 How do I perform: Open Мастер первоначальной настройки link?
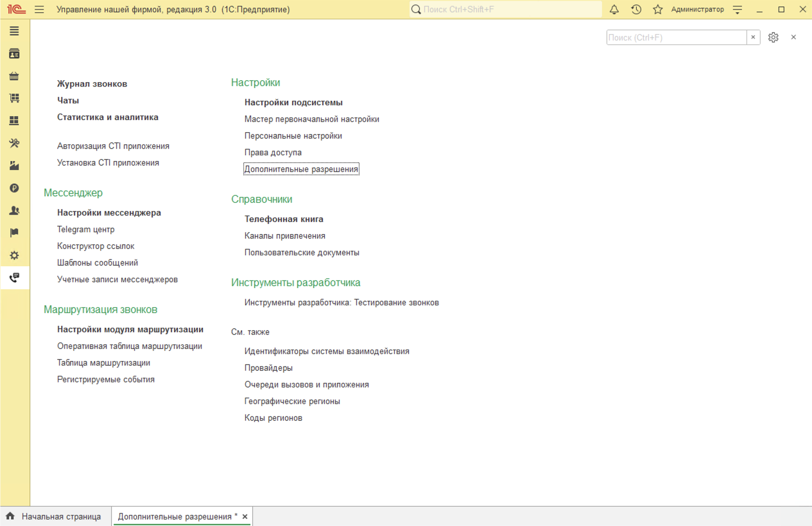311,119
